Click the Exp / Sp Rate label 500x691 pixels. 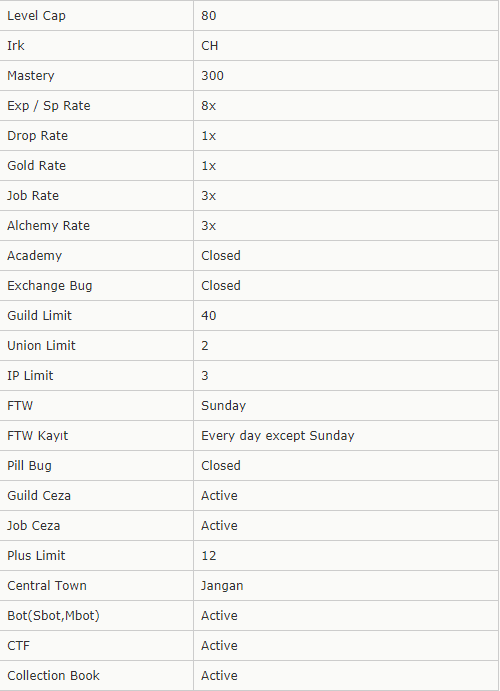(49, 106)
